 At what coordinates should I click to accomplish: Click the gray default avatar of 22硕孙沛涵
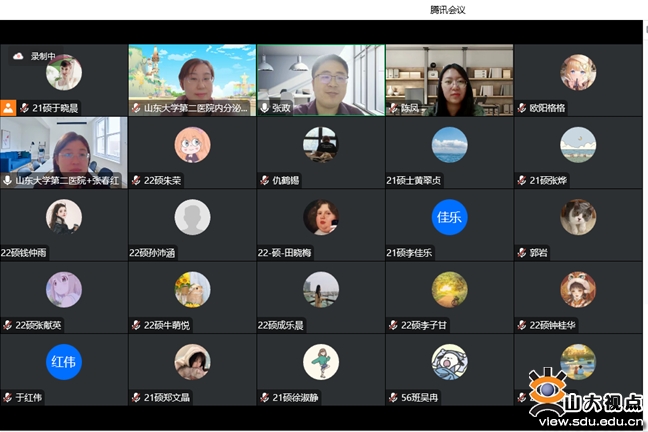pyautogui.click(x=192, y=217)
